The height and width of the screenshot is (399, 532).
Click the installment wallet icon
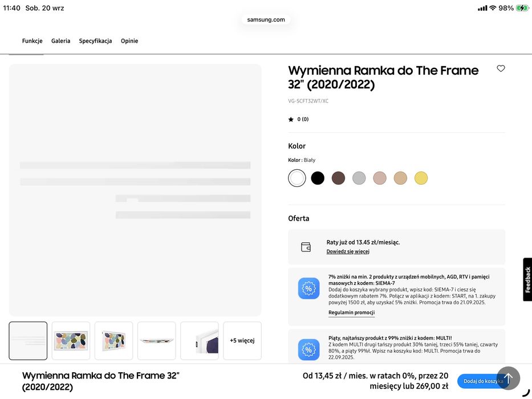click(x=306, y=247)
